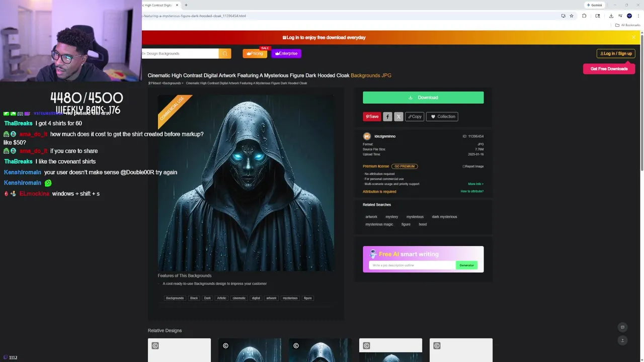Click the GO PREMIUM button
Viewport: 644px width, 362px height.
(x=405, y=166)
